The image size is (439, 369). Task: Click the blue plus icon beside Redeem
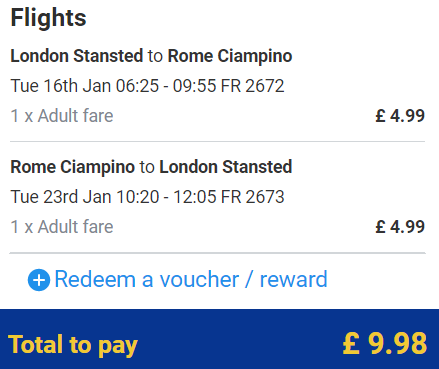click(39, 280)
